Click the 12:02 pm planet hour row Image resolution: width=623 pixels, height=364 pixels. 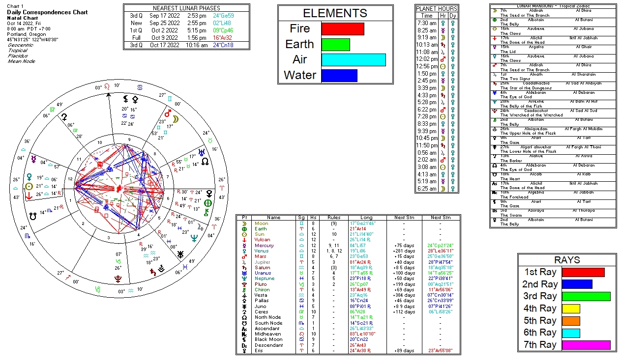tap(436, 59)
